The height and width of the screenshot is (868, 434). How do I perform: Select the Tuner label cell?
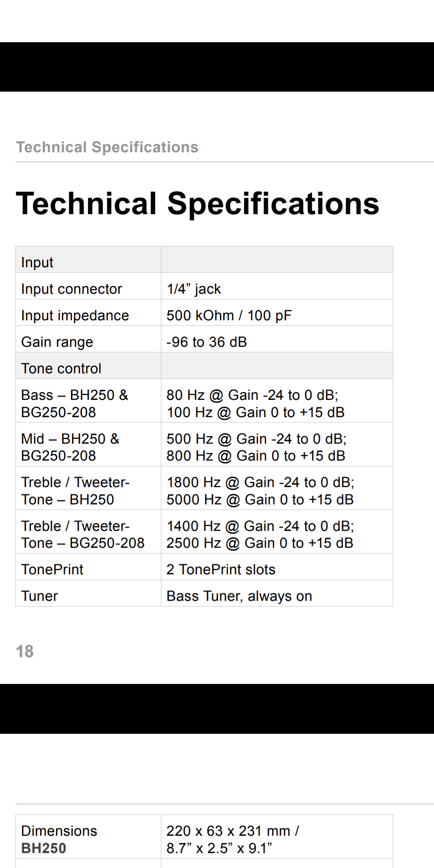[x=88, y=593]
